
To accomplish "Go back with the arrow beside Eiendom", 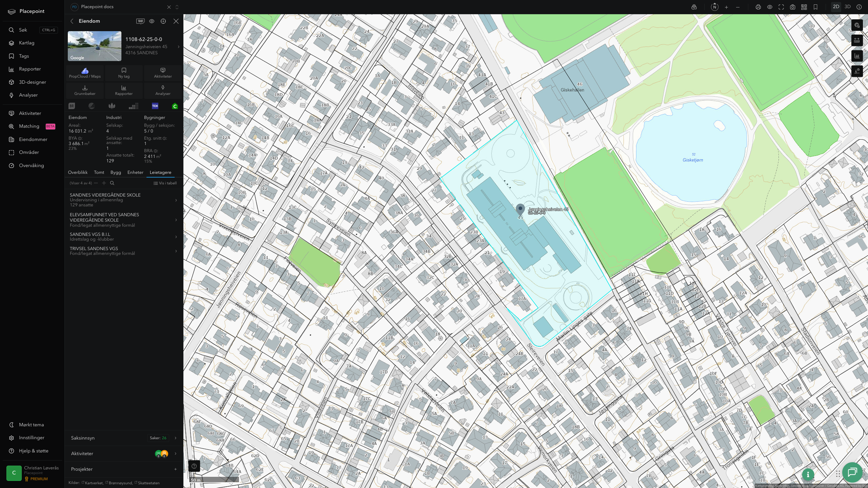I will 72,21.
